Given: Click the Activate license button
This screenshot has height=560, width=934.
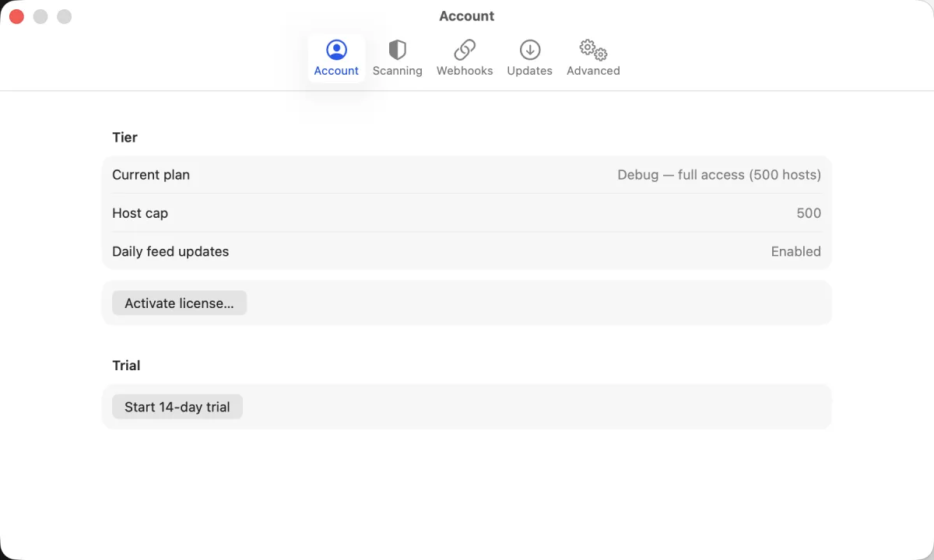Looking at the screenshot, I should click(179, 303).
